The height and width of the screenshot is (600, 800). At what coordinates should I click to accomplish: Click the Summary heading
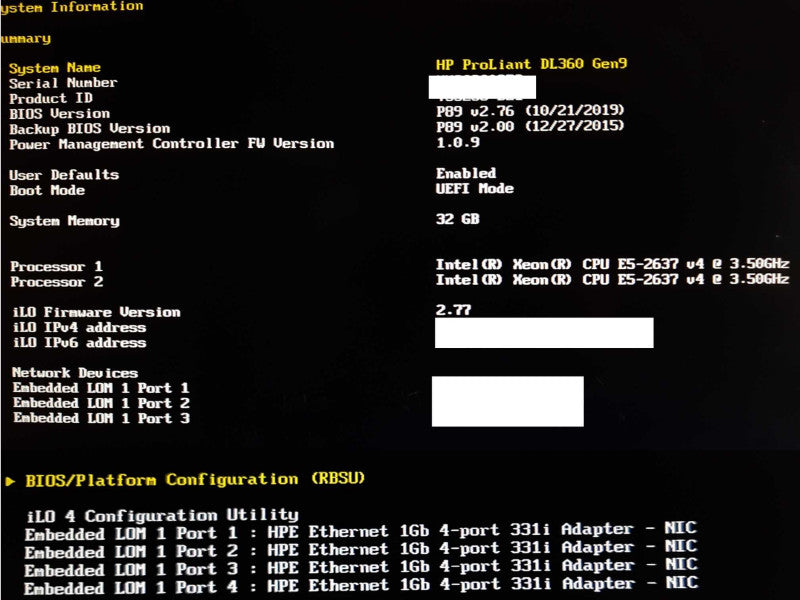26,39
